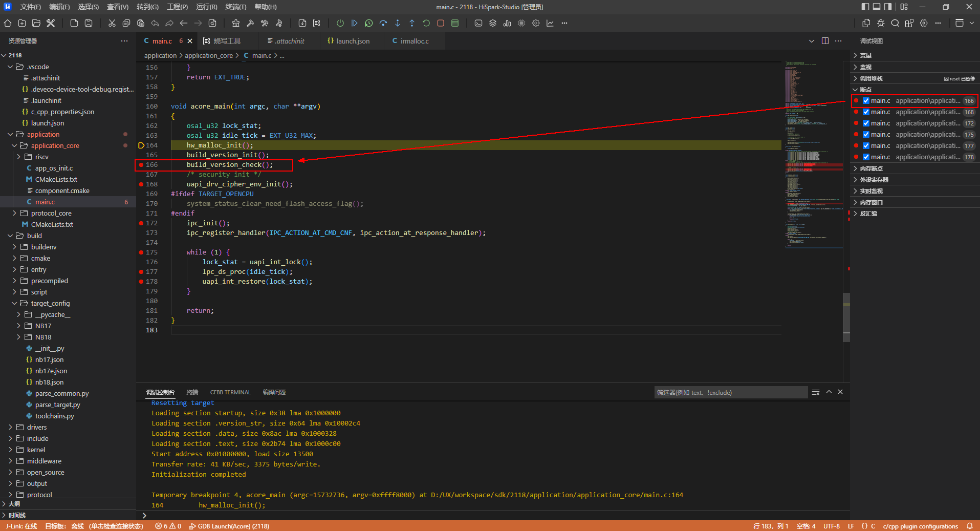This screenshot has width=980, height=531.
Task: Click the step into down-arrow icon
Action: (x=398, y=23)
